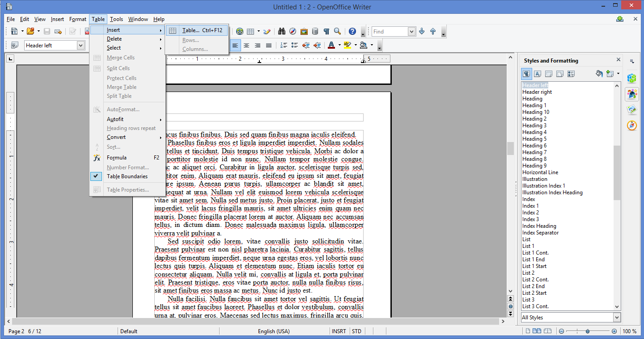
Task: Click into the Find text field
Action: click(x=390, y=32)
